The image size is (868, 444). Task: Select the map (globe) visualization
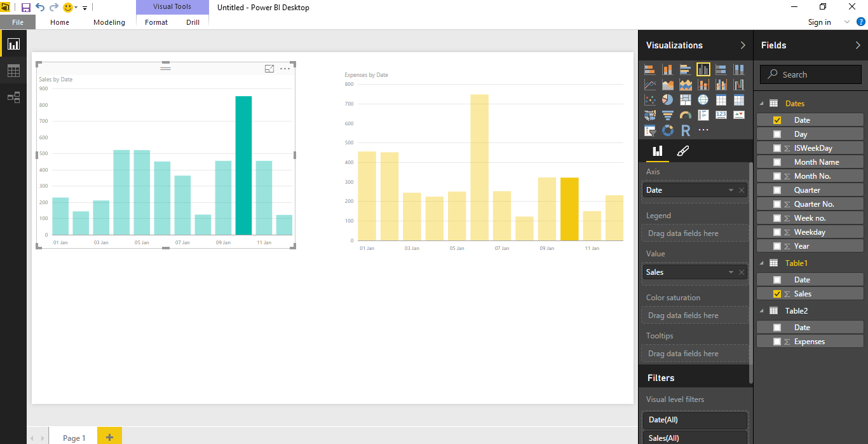pyautogui.click(x=703, y=100)
